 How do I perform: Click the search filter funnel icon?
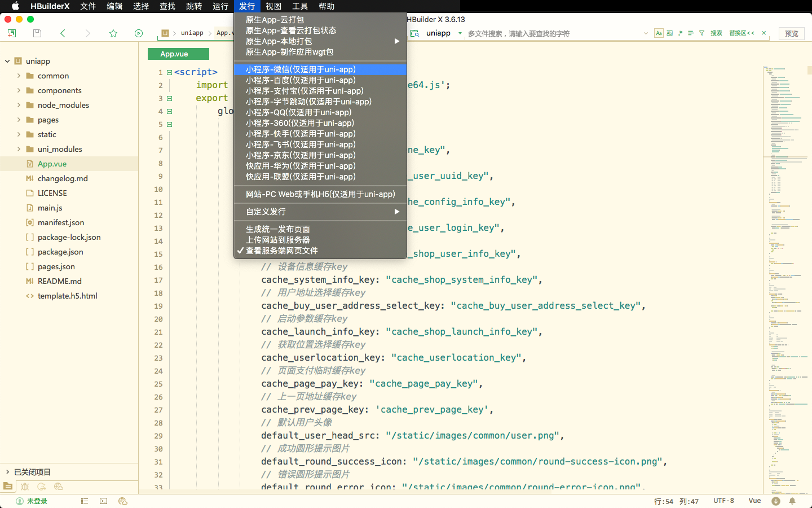[x=701, y=33]
